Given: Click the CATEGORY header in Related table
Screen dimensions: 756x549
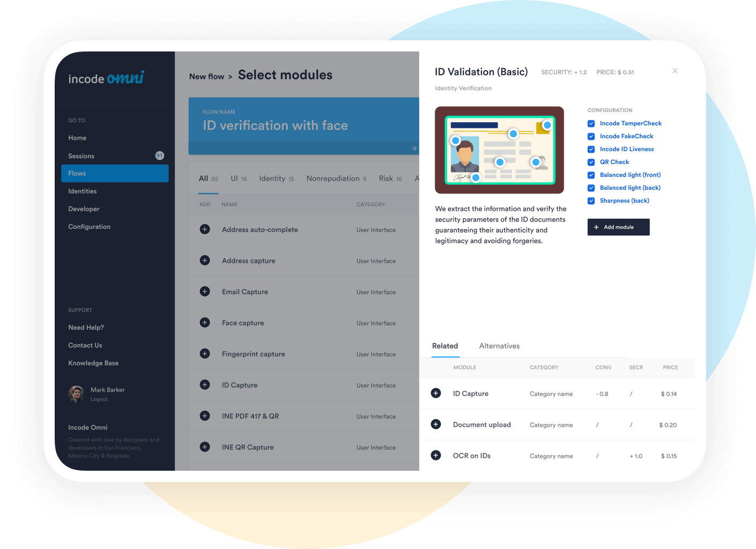Looking at the screenshot, I should pos(544,367).
